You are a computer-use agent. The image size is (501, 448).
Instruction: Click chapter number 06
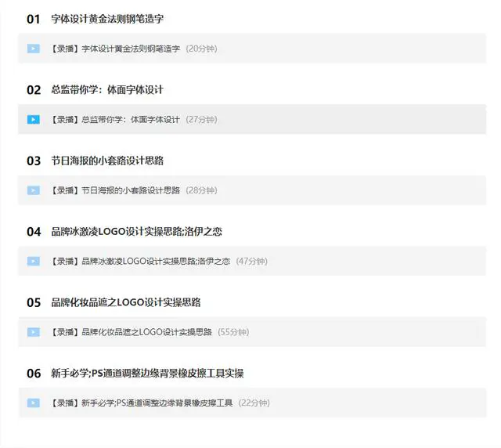[34, 374]
